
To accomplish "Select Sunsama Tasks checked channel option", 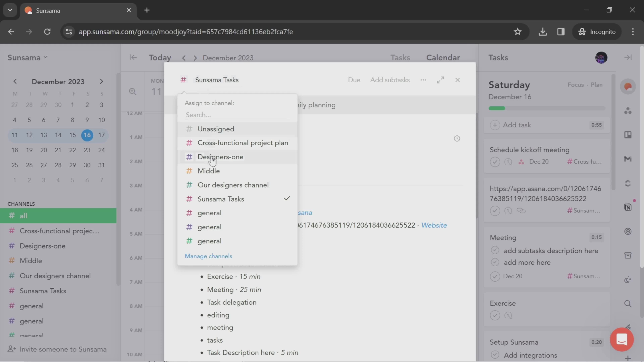I will [x=237, y=199].
